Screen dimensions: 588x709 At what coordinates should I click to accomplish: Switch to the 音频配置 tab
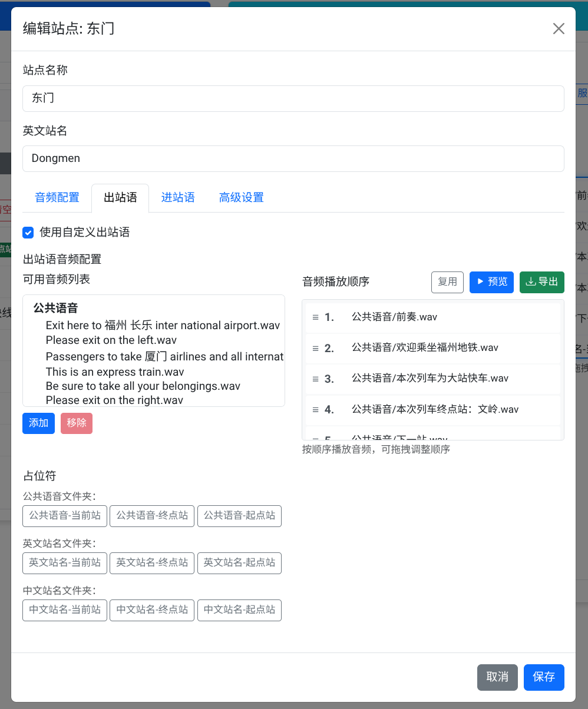(x=56, y=198)
